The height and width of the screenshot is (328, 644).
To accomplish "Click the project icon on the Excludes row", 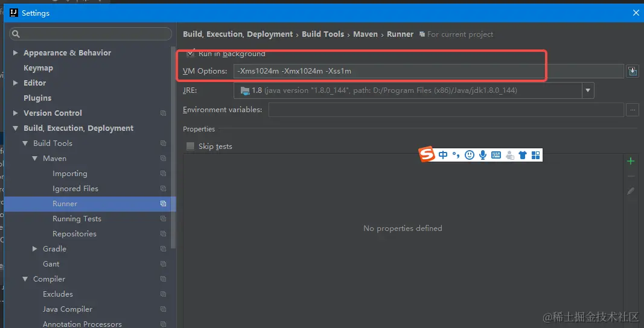I will point(163,294).
